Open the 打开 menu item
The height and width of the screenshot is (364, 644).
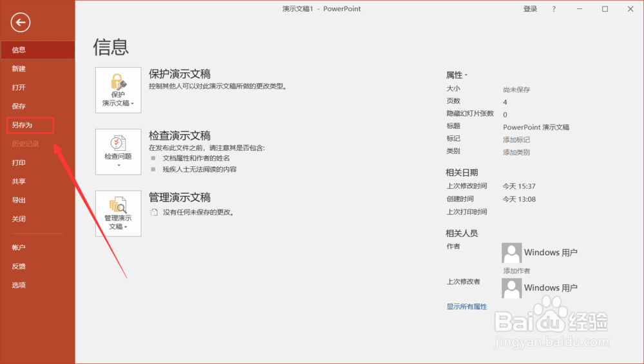click(37, 88)
